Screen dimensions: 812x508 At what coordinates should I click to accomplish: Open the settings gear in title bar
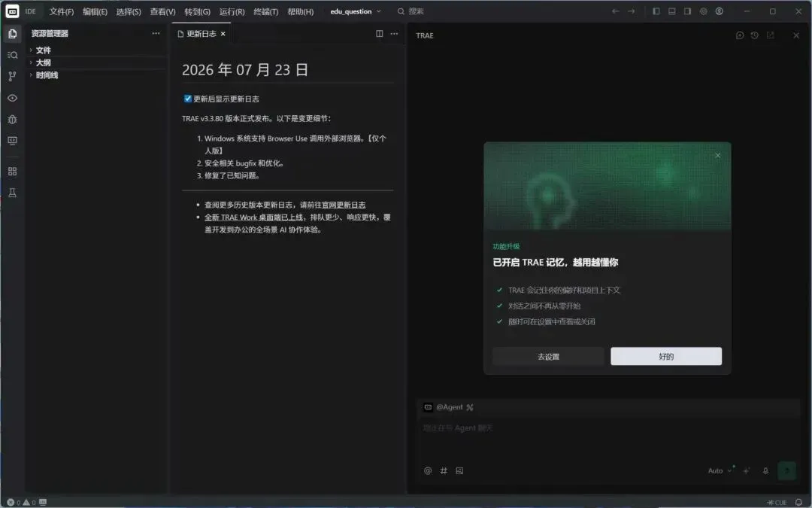click(x=703, y=11)
